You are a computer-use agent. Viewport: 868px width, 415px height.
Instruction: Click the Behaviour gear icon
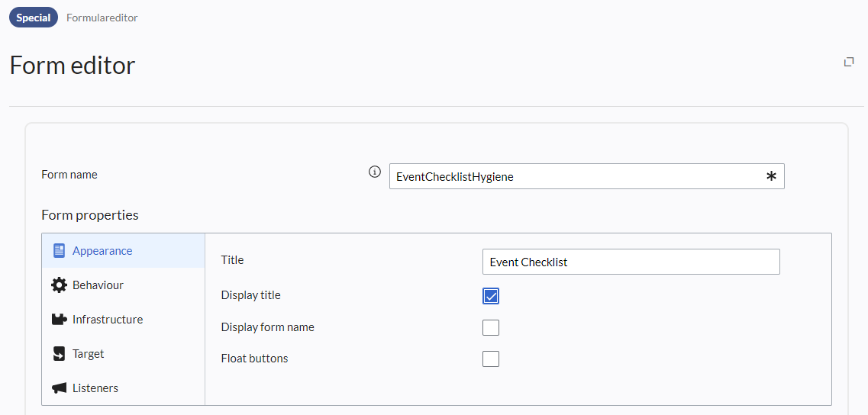click(x=59, y=285)
